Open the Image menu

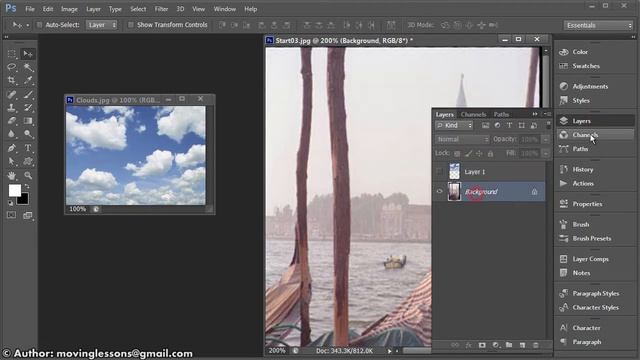click(x=69, y=9)
